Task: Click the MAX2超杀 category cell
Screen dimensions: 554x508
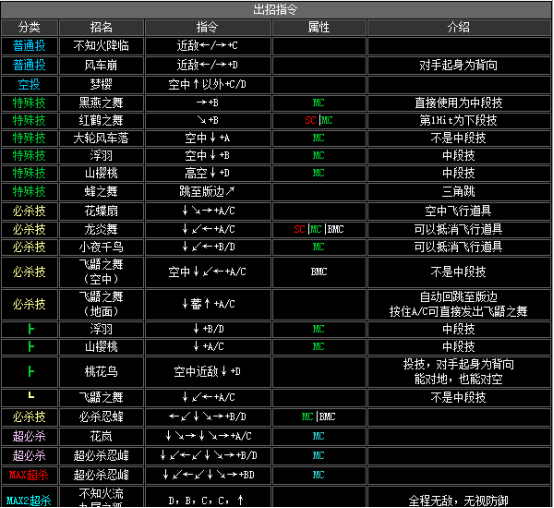Action: point(29,501)
